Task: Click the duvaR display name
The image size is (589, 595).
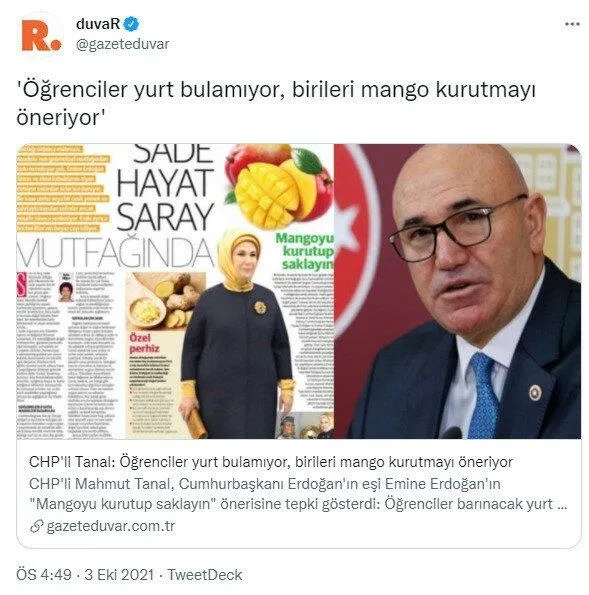Action: click(98, 24)
